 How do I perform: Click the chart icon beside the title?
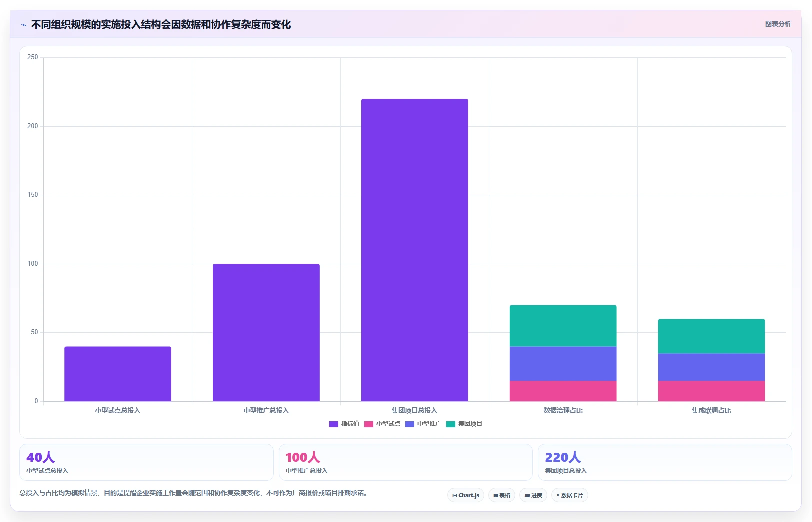(23, 25)
